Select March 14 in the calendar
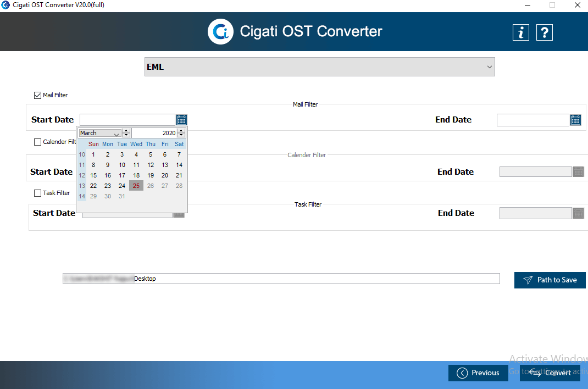Image resolution: width=588 pixels, height=389 pixels. 179,165
